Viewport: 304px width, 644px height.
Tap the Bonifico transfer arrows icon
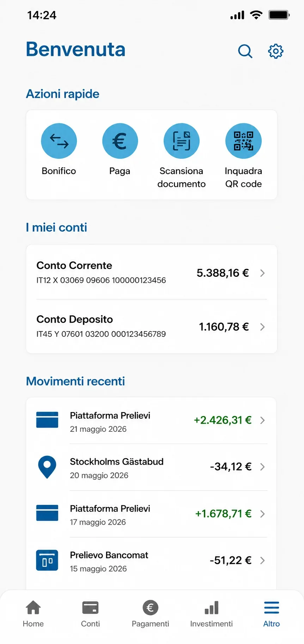(x=59, y=141)
